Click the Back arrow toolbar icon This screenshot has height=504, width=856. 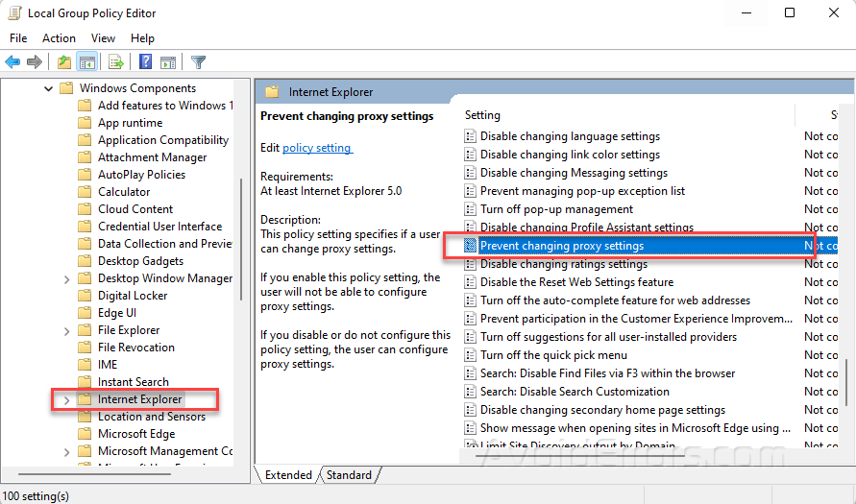pos(12,62)
